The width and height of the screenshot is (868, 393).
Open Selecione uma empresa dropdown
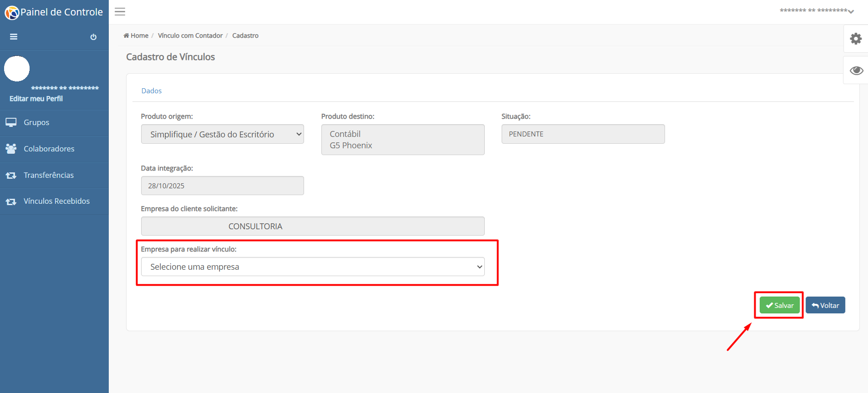(313, 267)
